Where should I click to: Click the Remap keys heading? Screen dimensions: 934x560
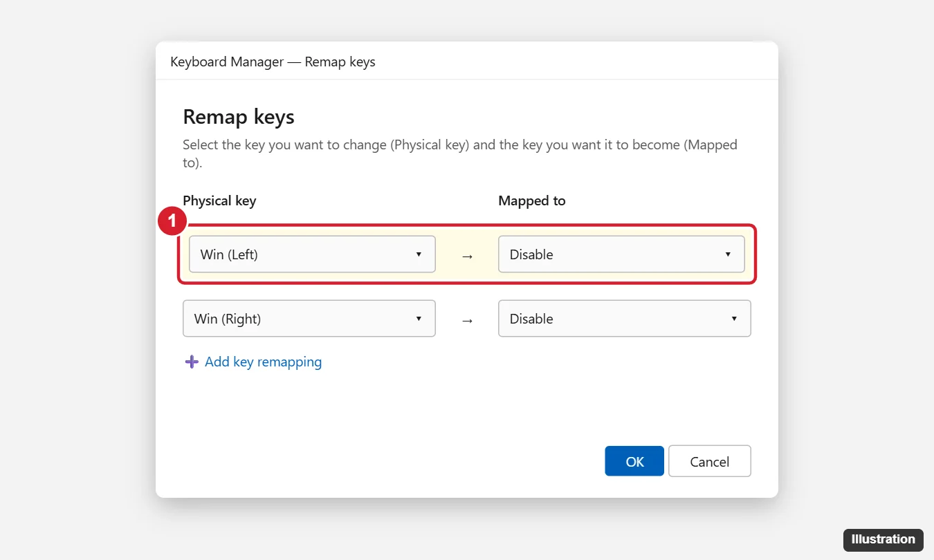239,117
